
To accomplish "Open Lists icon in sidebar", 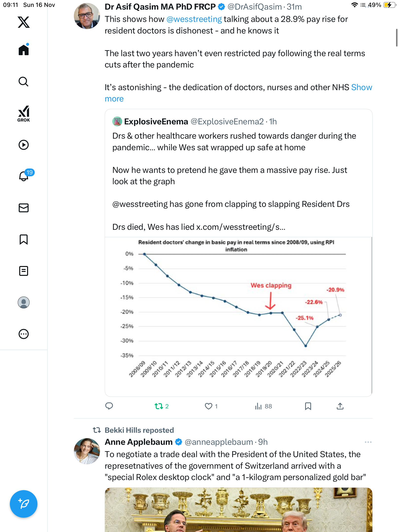I will click(24, 271).
